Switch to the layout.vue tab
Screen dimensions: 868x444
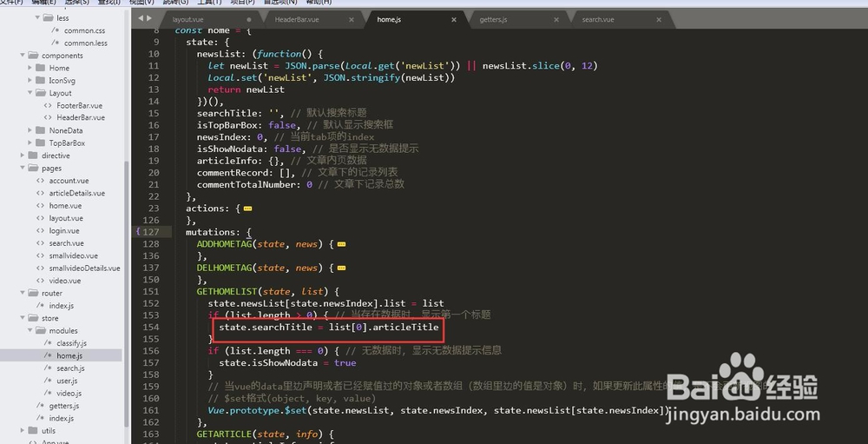tap(188, 19)
